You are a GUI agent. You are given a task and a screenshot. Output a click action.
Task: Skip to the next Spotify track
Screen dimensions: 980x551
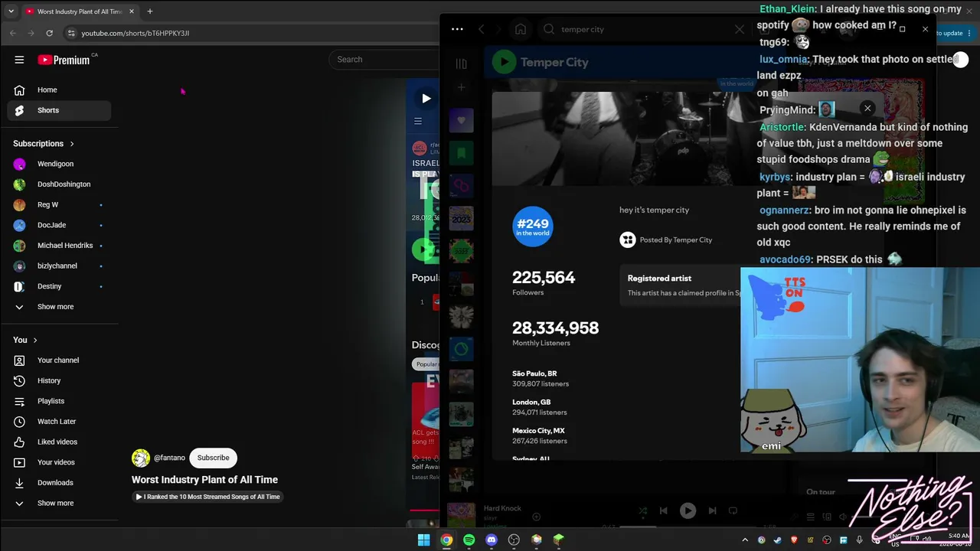point(712,510)
